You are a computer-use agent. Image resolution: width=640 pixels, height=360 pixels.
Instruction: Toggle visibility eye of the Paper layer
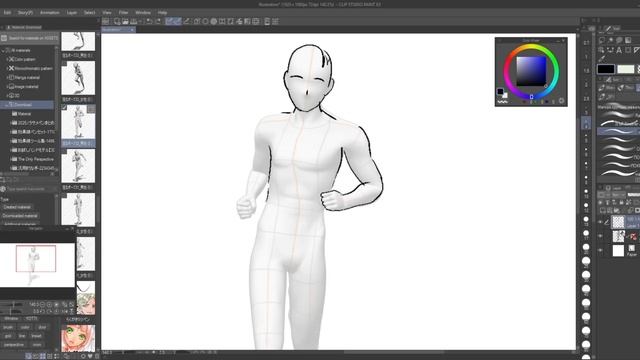click(x=600, y=250)
